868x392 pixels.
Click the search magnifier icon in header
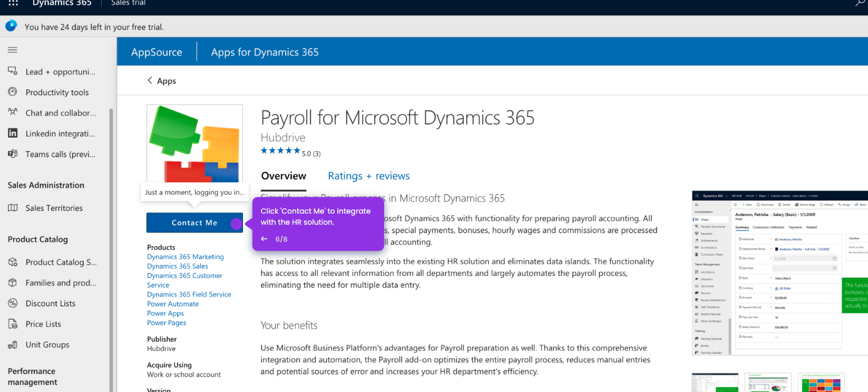tap(860, 3)
